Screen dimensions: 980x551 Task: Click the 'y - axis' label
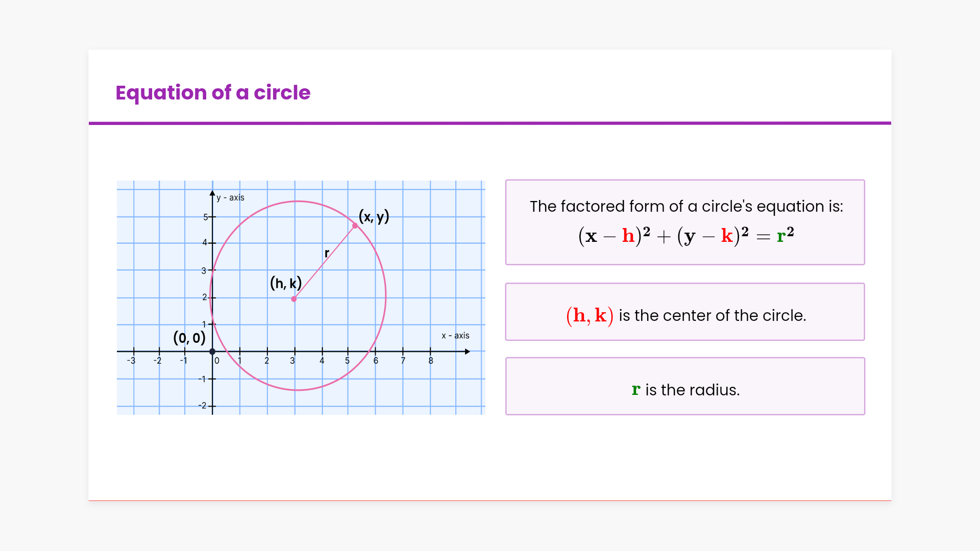[230, 197]
